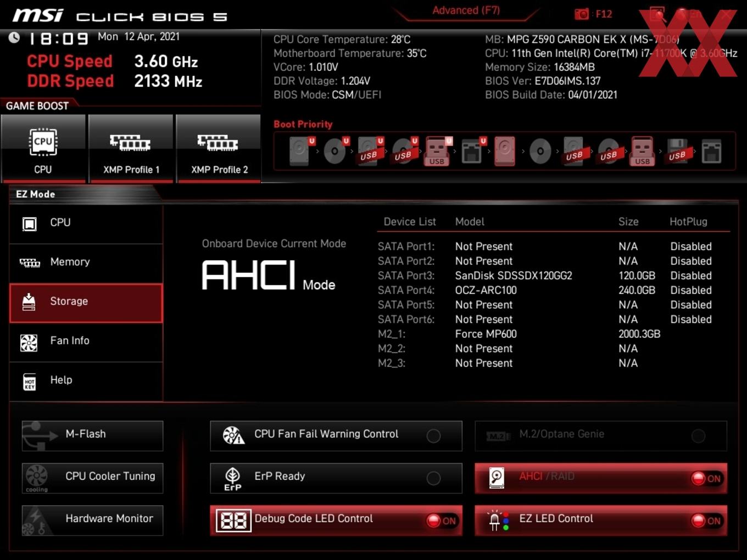Take a screenshot with the F12 camera icon
747x560 pixels.
click(581, 14)
